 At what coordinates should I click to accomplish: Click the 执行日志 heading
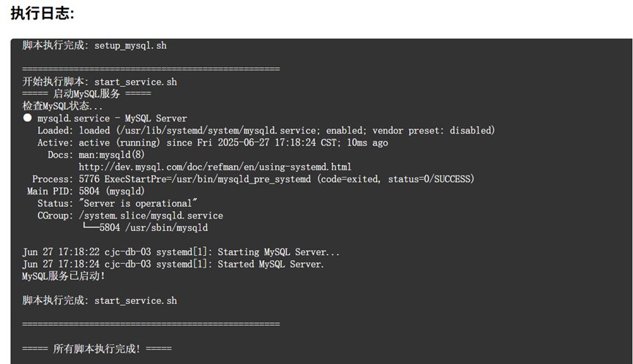click(42, 14)
